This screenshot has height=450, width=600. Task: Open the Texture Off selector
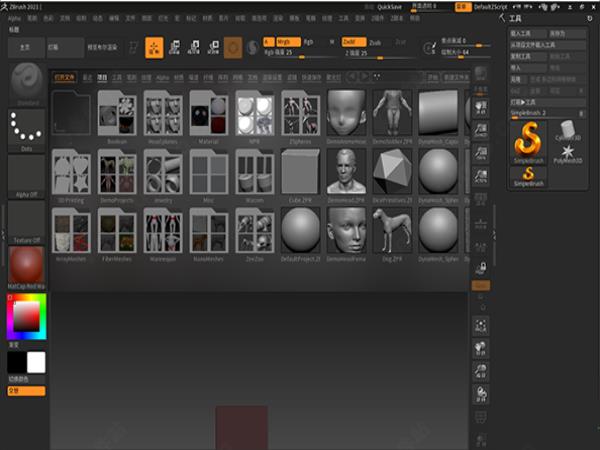click(26, 222)
